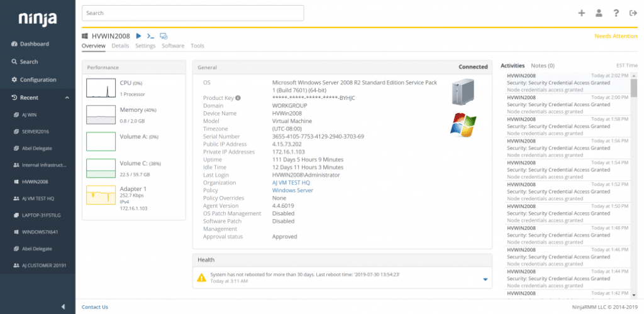Open the command prompt terminal icon

click(x=151, y=36)
